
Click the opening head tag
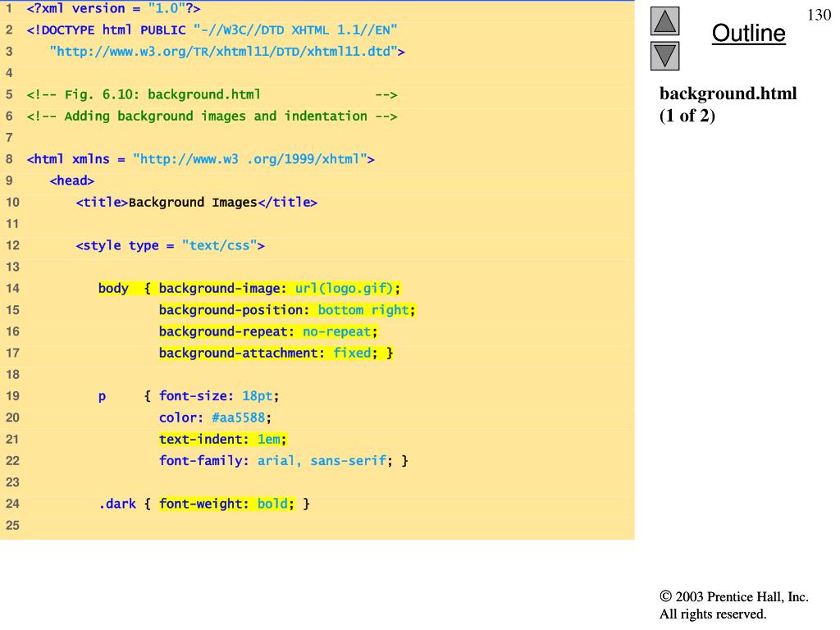pos(72,180)
